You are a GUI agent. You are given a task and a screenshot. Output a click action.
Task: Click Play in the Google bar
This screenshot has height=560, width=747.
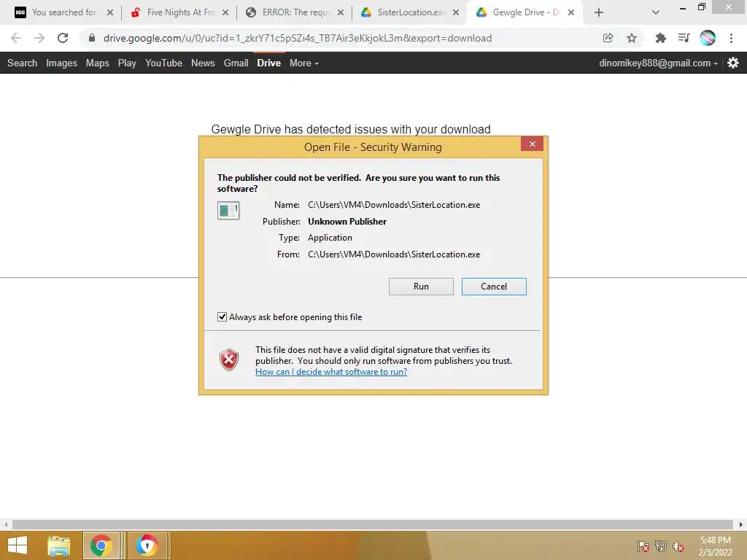point(127,63)
